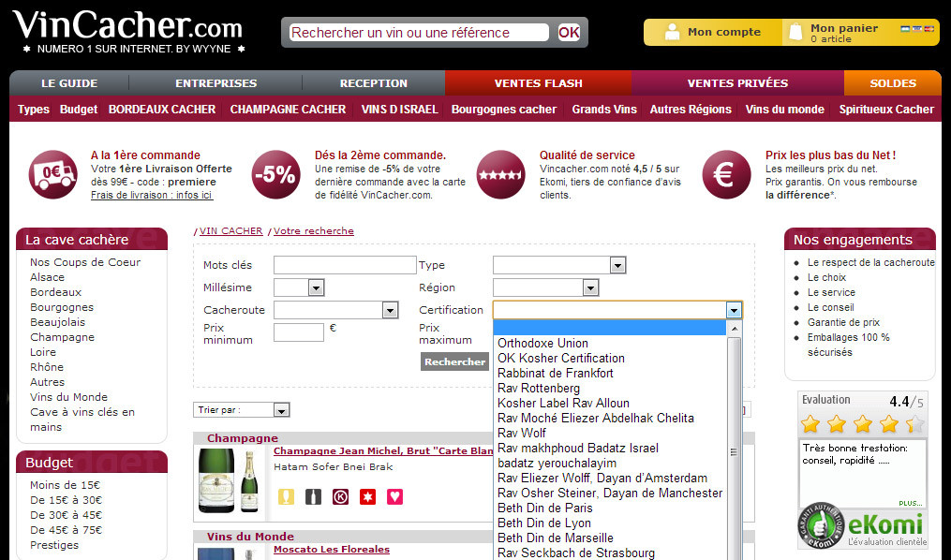Open the ENTREPRISES tab
951x560 pixels.
coord(215,83)
